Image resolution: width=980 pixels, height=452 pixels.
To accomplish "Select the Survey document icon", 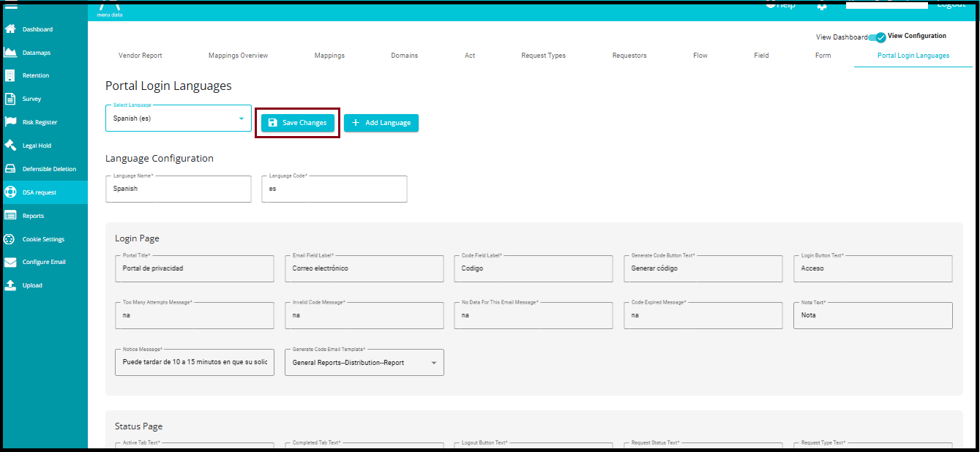I will tap(10, 99).
